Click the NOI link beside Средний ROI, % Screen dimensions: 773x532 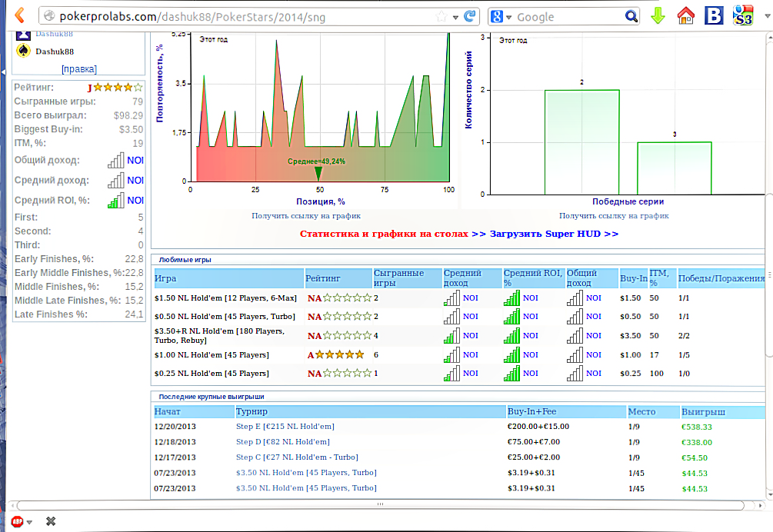tap(135, 201)
